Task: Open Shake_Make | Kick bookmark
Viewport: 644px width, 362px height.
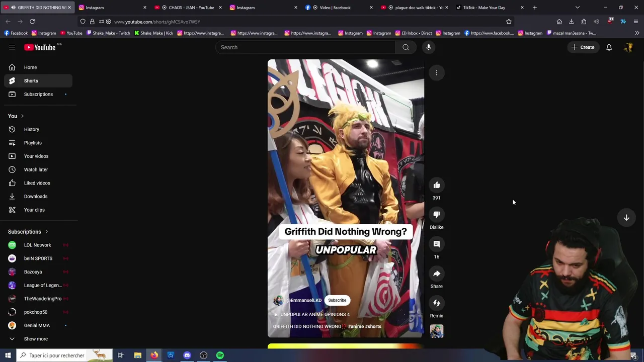Action: [154, 33]
